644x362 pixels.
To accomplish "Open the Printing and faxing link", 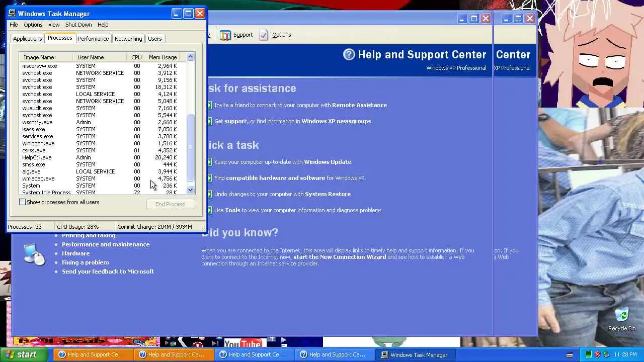I will (89, 235).
